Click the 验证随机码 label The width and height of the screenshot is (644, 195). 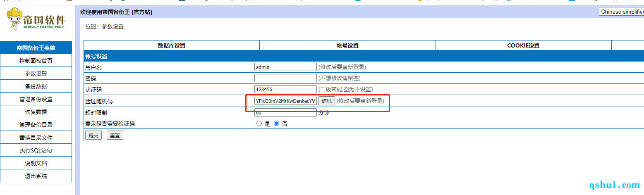point(99,101)
